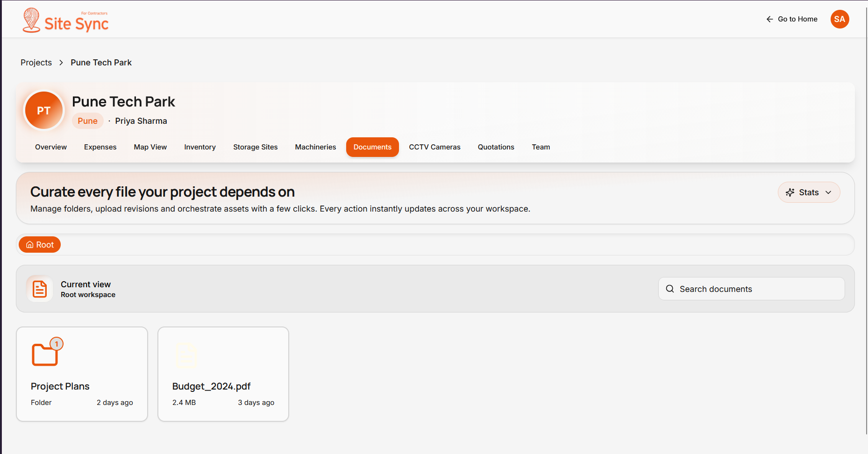Screen dimensions: 868x454
Task: Open the Budget_2024.pdf file card
Action: 223,374
